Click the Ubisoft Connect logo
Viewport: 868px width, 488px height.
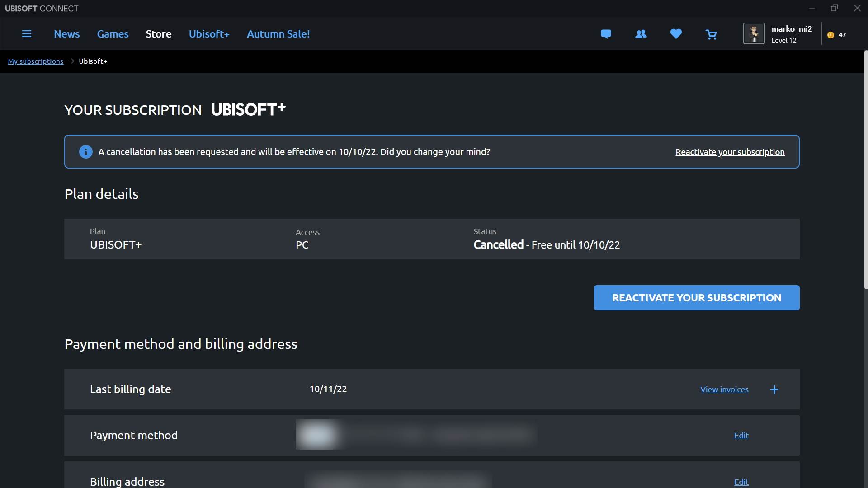coord(42,8)
